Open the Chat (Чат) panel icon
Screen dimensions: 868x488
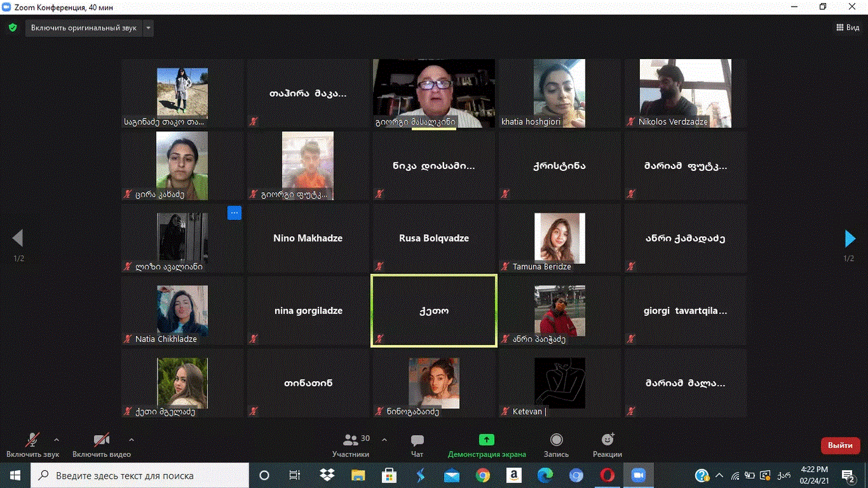(417, 440)
